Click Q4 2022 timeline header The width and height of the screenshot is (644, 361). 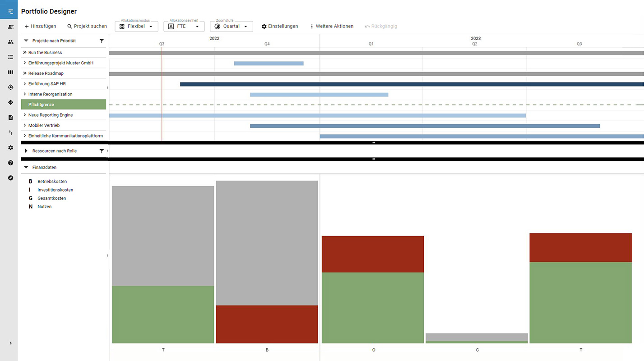(267, 44)
